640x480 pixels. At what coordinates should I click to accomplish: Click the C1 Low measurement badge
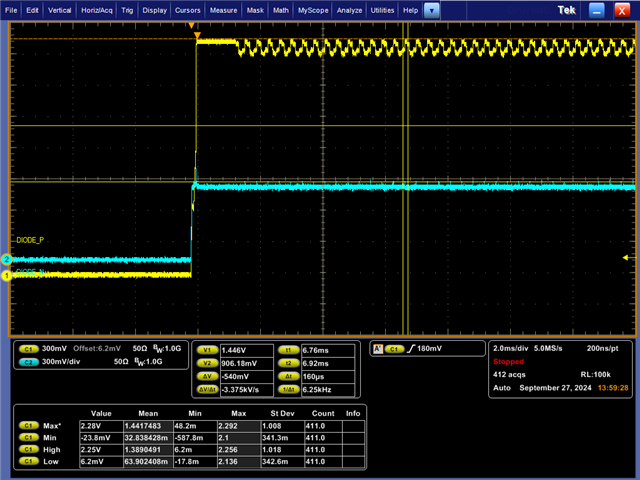point(29,461)
